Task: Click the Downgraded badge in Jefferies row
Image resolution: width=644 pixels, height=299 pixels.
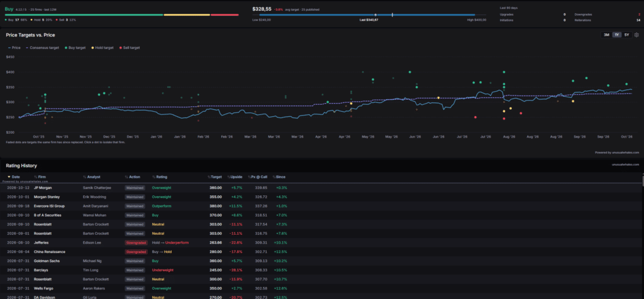Action: tap(136, 243)
